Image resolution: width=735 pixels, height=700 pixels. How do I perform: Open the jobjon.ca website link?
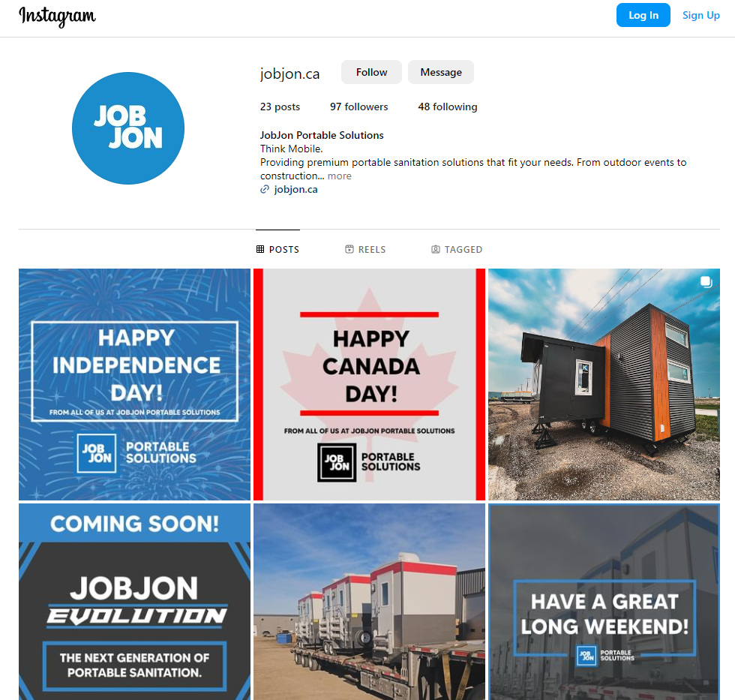[295, 189]
